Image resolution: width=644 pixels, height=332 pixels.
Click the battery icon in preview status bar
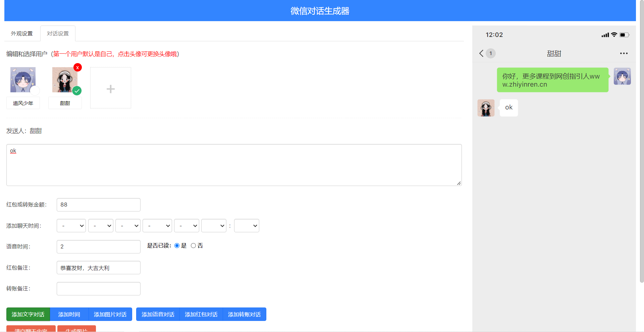pyautogui.click(x=625, y=35)
